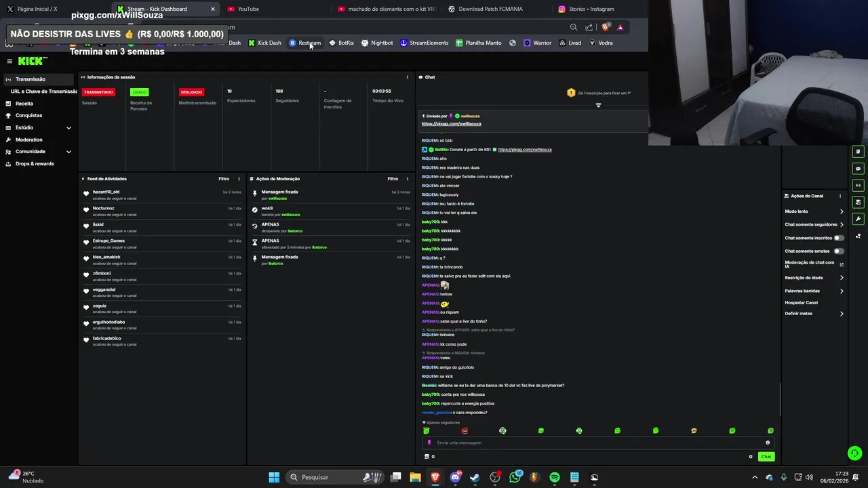
Task: Open Discord from the taskbar
Action: coord(455,477)
